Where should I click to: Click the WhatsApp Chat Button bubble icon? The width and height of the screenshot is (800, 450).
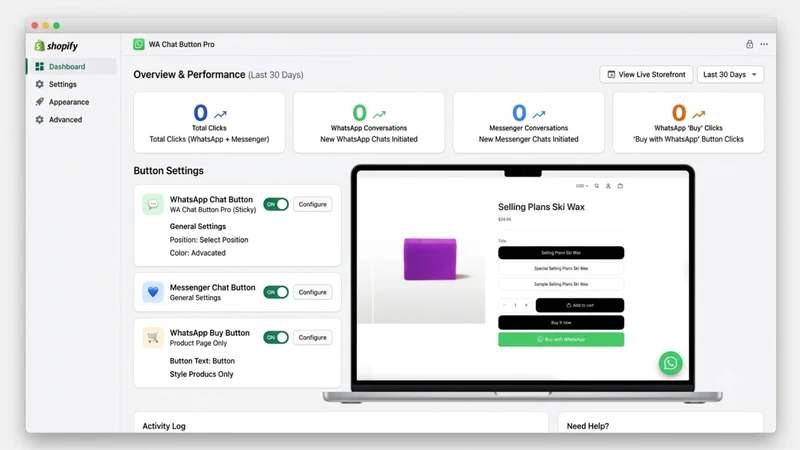(153, 204)
